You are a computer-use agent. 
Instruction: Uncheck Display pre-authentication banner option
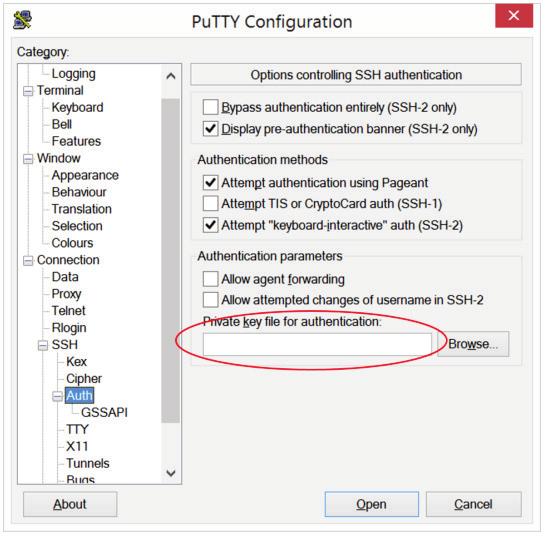pyautogui.click(x=211, y=129)
